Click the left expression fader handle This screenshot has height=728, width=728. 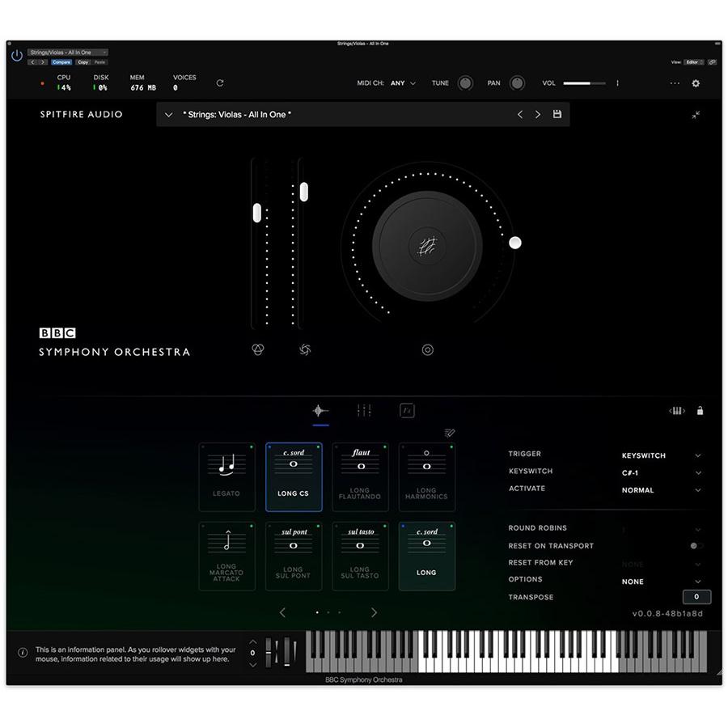(256, 213)
